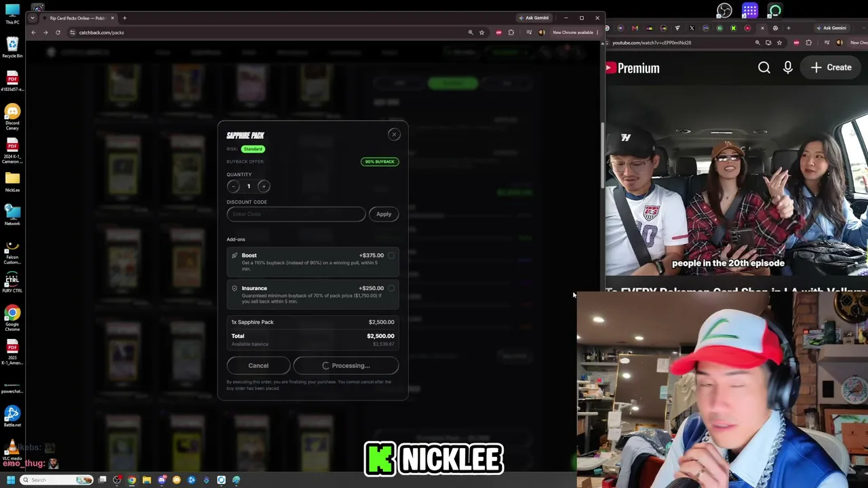Click the discount code input field
Viewport: 868px width, 488px height.
point(296,214)
